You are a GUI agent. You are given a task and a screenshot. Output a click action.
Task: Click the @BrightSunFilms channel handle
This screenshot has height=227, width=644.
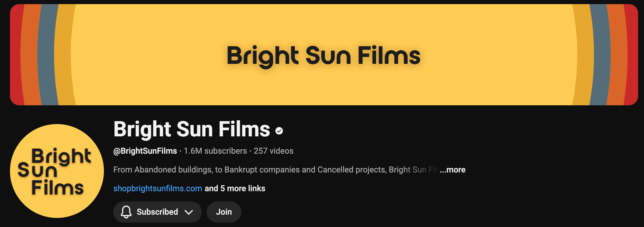(145, 151)
